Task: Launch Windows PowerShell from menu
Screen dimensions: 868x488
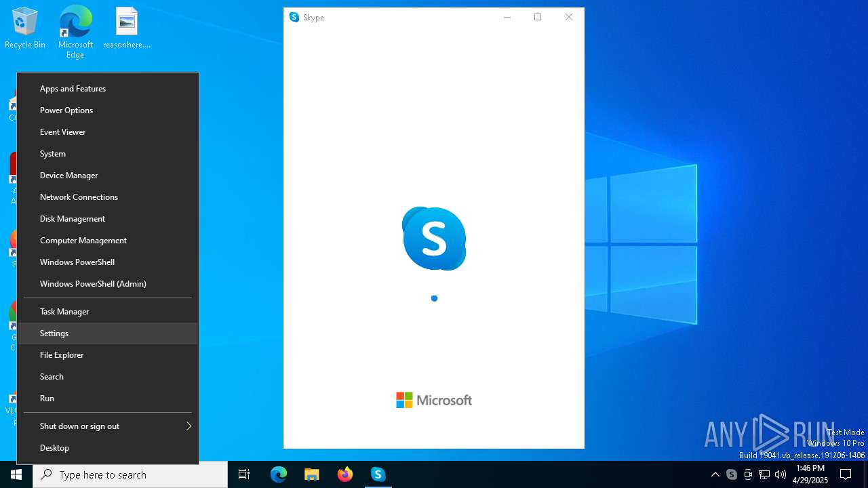Action: pyautogui.click(x=108, y=262)
